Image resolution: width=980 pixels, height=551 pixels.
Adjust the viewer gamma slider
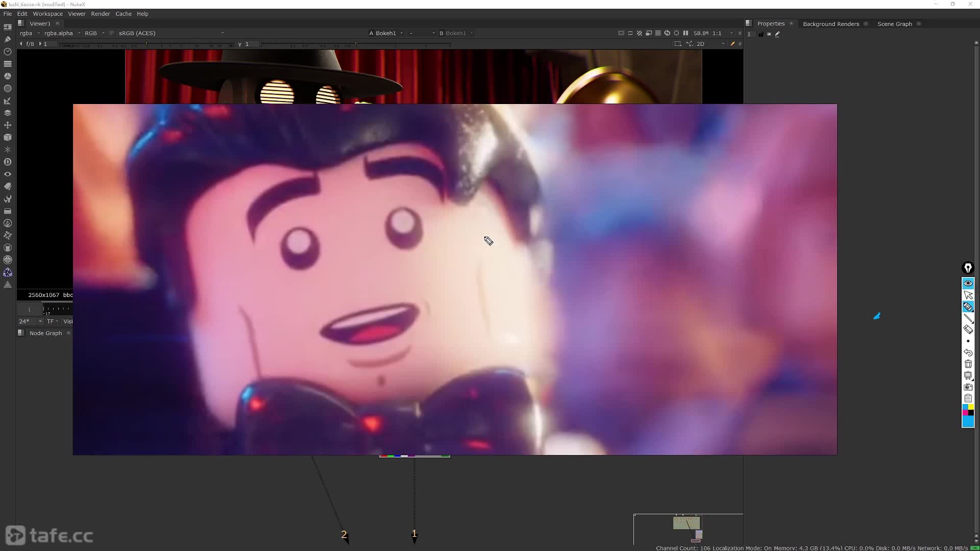point(356,44)
